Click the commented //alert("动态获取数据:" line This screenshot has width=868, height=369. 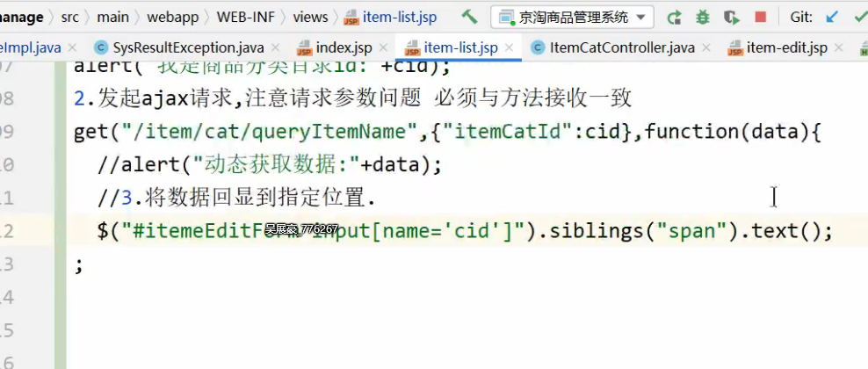click(x=270, y=165)
